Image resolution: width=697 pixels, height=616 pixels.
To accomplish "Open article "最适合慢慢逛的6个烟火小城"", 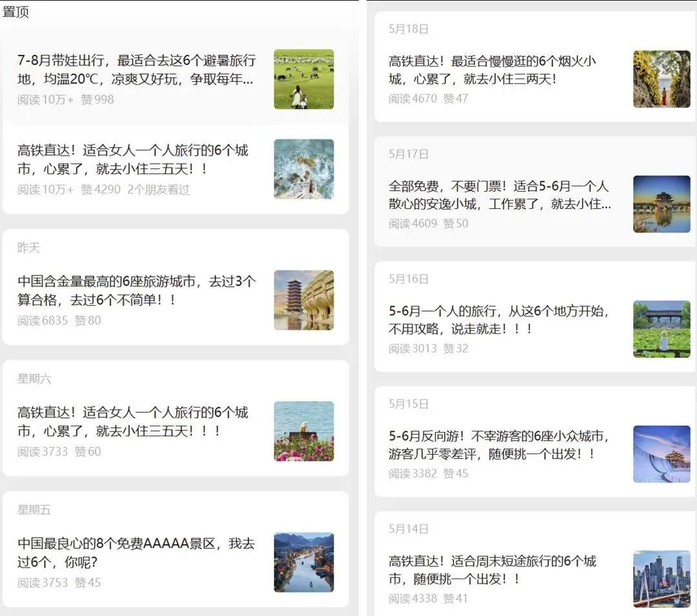I will click(x=492, y=70).
